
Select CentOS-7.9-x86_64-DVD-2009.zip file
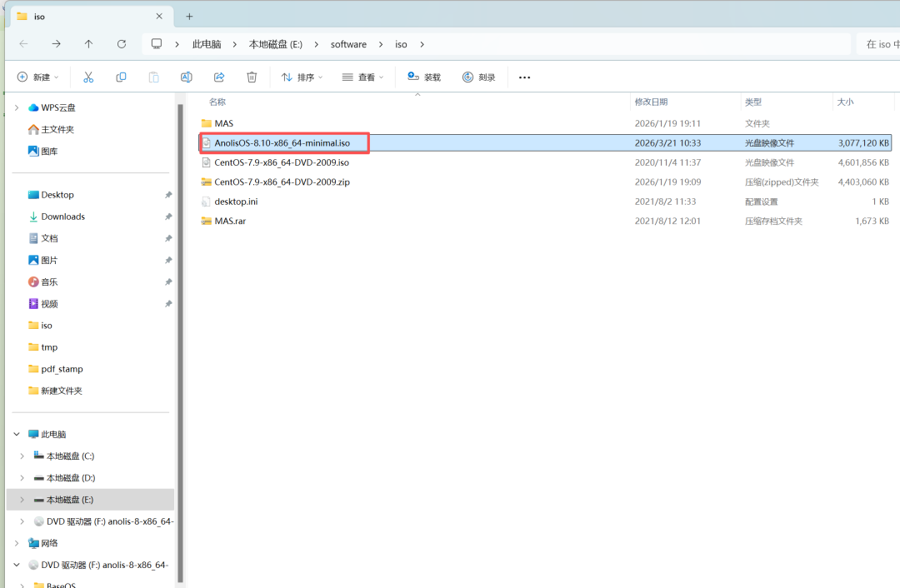click(545, 182)
